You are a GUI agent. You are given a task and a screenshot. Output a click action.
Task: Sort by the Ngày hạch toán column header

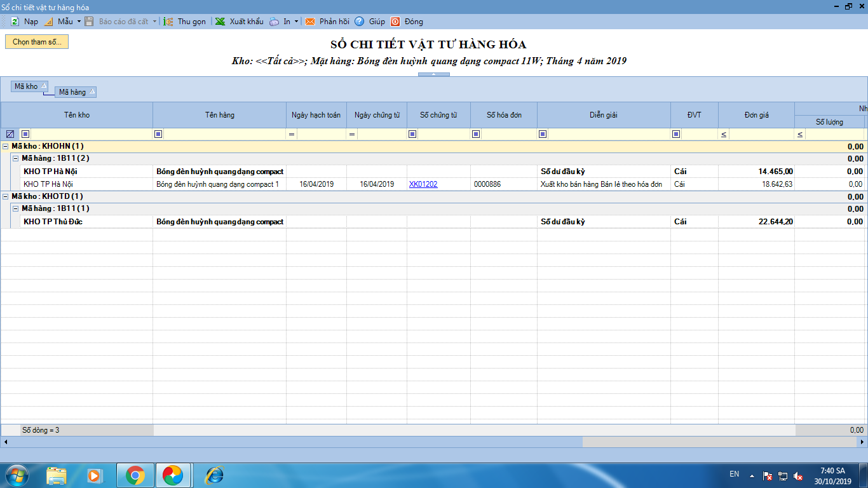[x=316, y=115]
